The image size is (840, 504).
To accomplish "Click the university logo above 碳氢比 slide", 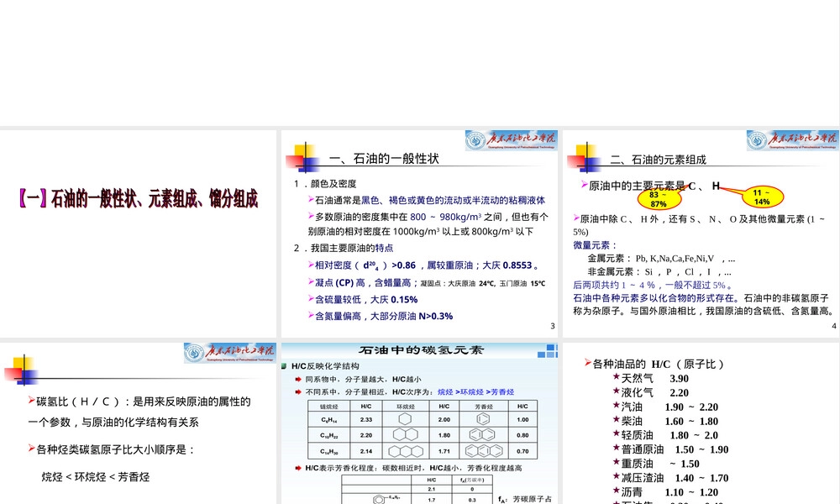I will pos(230,353).
